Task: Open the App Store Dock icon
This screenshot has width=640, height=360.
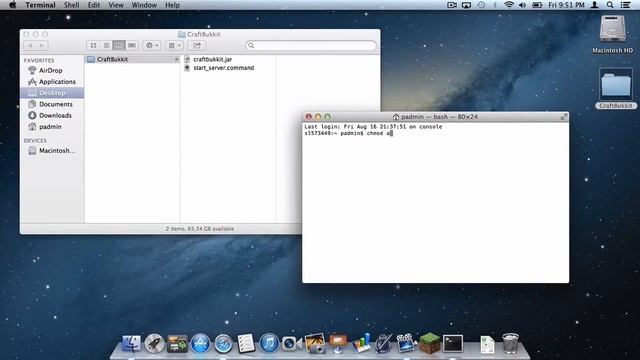Action: tap(200, 344)
